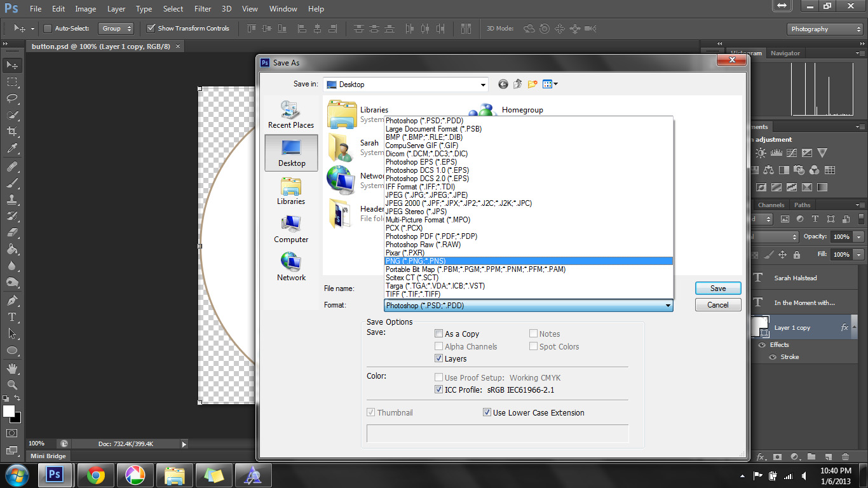Image resolution: width=868 pixels, height=488 pixels.
Task: Open the View Menu dropdown arrow
Action: [556, 84]
